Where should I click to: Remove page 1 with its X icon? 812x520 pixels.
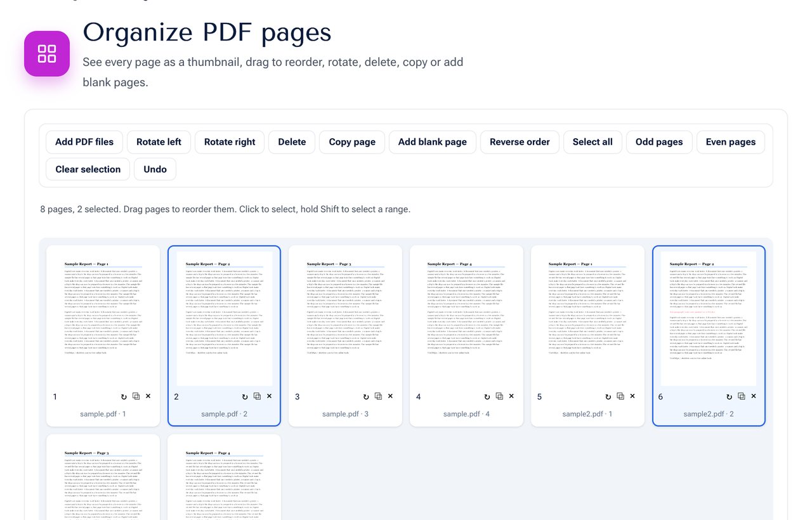(148, 396)
